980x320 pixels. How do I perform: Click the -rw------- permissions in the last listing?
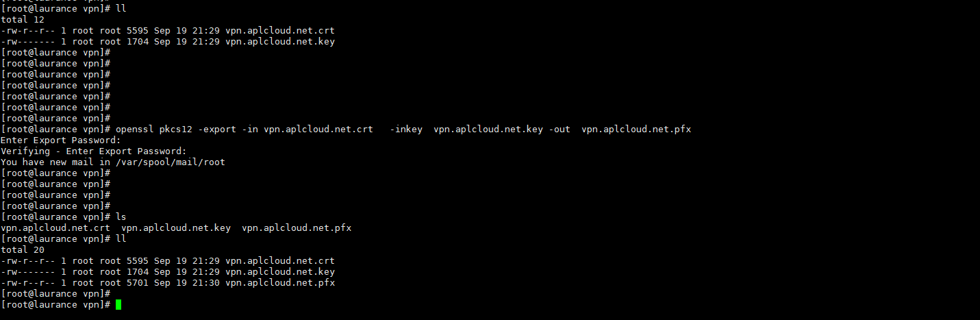click(28, 272)
